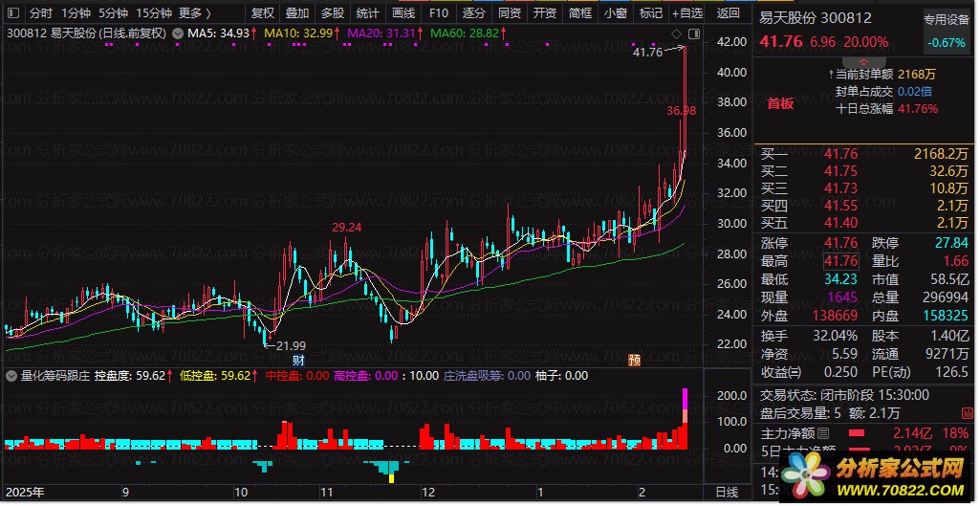Click the 预 forecast marker on the chart
Screen dimensions: 980x506
click(633, 360)
